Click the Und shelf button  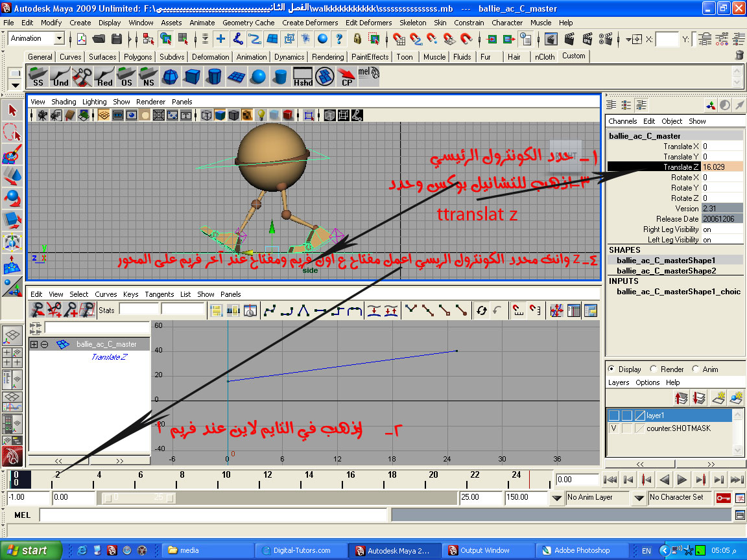pos(60,76)
